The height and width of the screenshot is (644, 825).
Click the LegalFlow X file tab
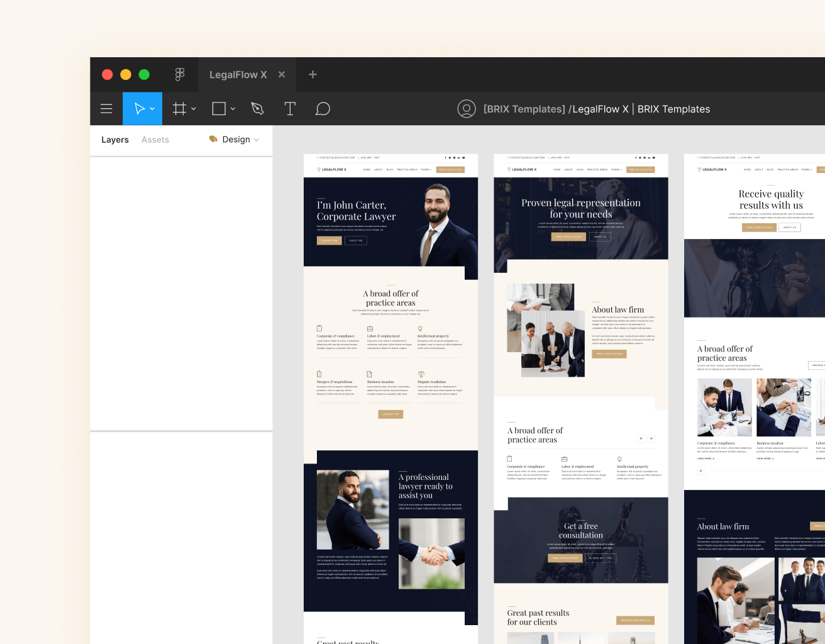tap(238, 74)
